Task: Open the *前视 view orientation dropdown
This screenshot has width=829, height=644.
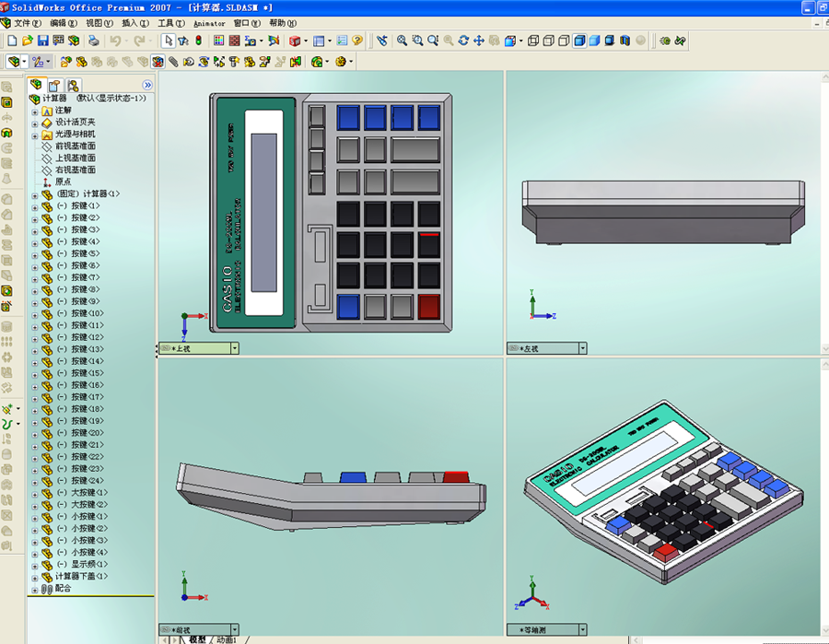Action: pyautogui.click(x=234, y=630)
